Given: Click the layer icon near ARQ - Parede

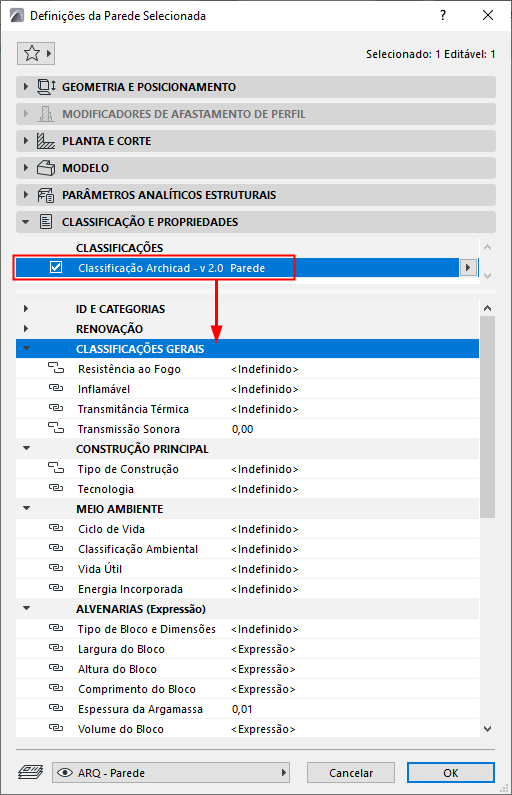Looking at the screenshot, I should click(x=30, y=773).
